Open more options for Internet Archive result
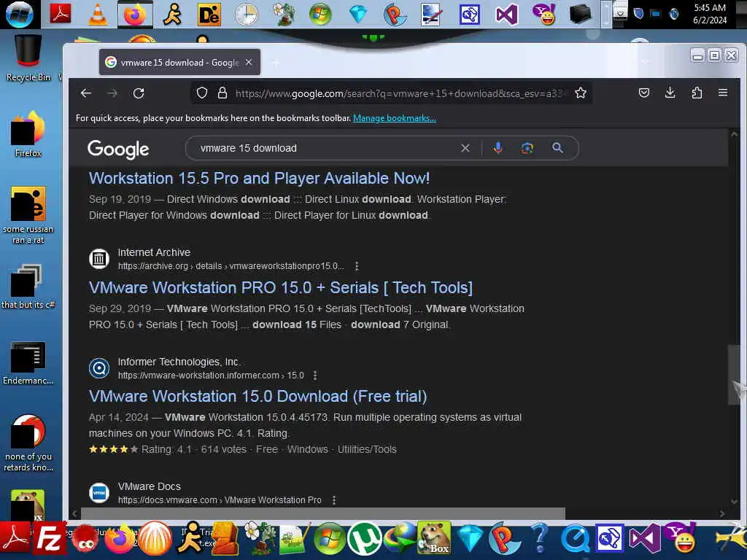The image size is (747, 560). point(357,266)
